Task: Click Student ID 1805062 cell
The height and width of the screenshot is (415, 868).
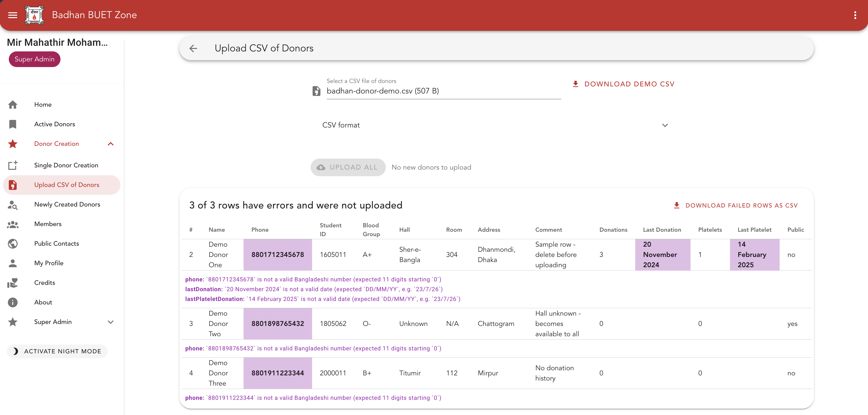Action: [x=333, y=324]
